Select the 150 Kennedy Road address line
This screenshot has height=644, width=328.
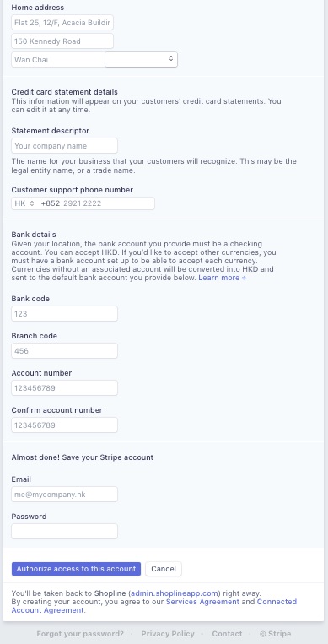62,41
